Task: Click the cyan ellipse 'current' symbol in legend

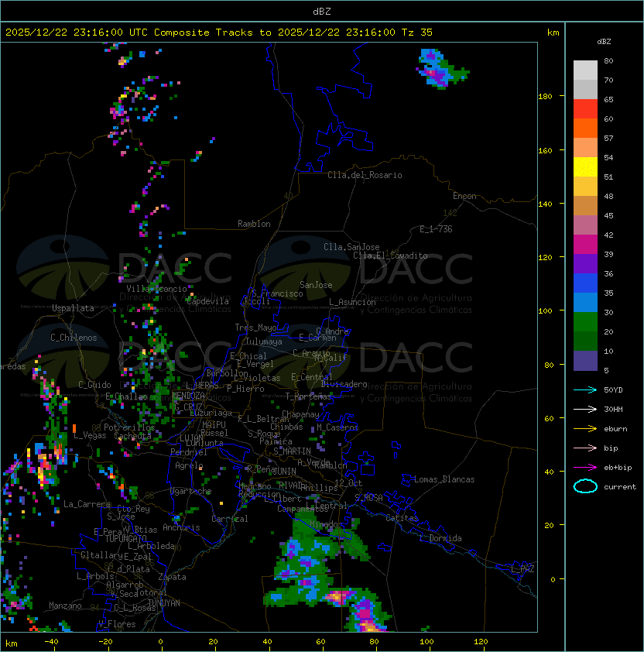Action: 585,486
